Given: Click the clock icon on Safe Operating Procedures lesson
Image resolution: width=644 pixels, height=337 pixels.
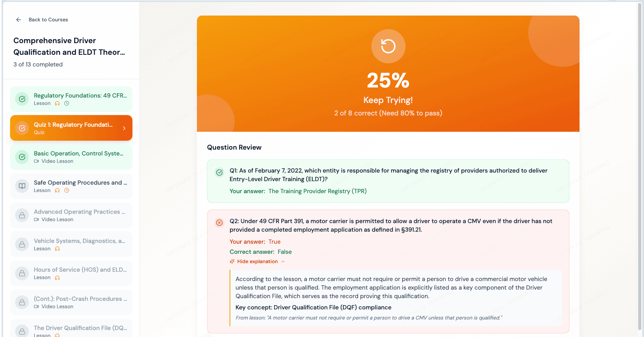Looking at the screenshot, I should pos(66,190).
